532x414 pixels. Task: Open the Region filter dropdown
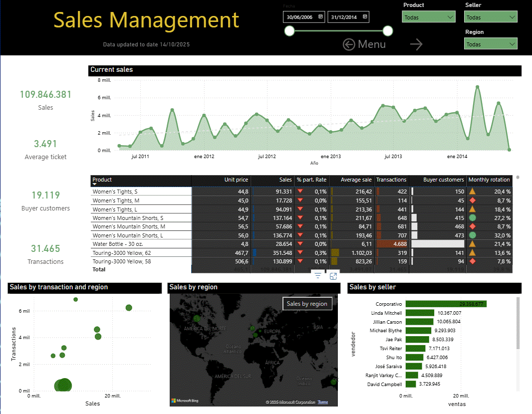491,44
